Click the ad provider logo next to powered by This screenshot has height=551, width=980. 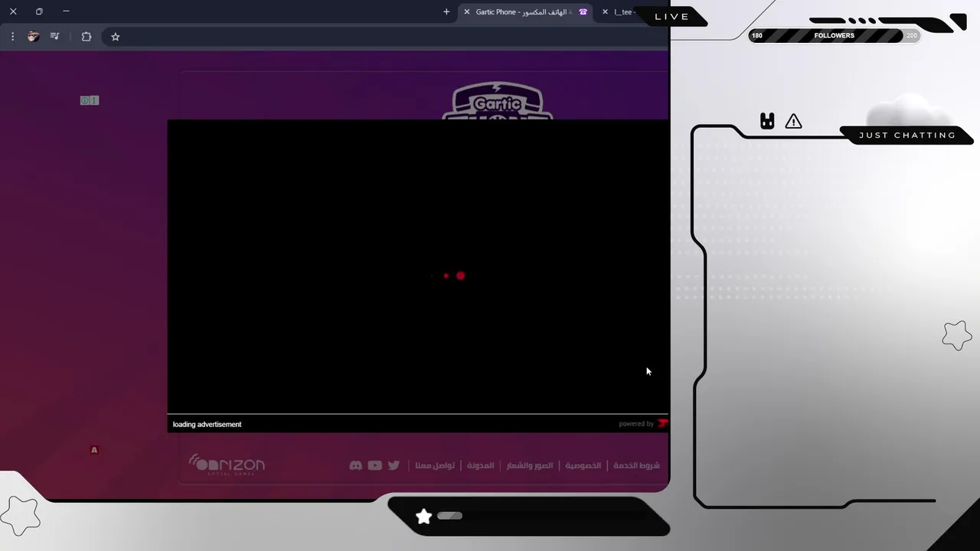663,423
